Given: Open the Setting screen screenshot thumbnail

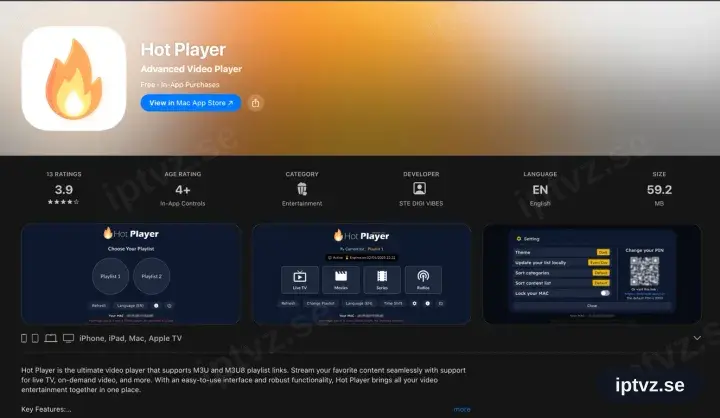Looking at the screenshot, I should pos(592,274).
